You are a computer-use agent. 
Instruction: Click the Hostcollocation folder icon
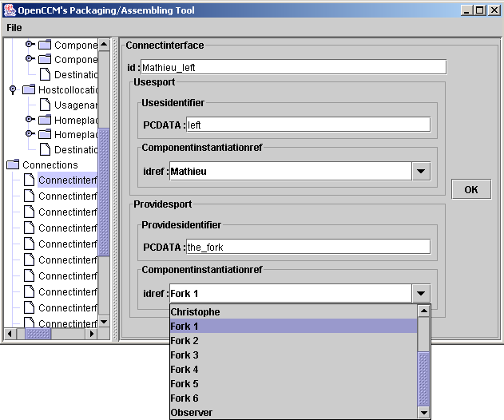(29, 89)
